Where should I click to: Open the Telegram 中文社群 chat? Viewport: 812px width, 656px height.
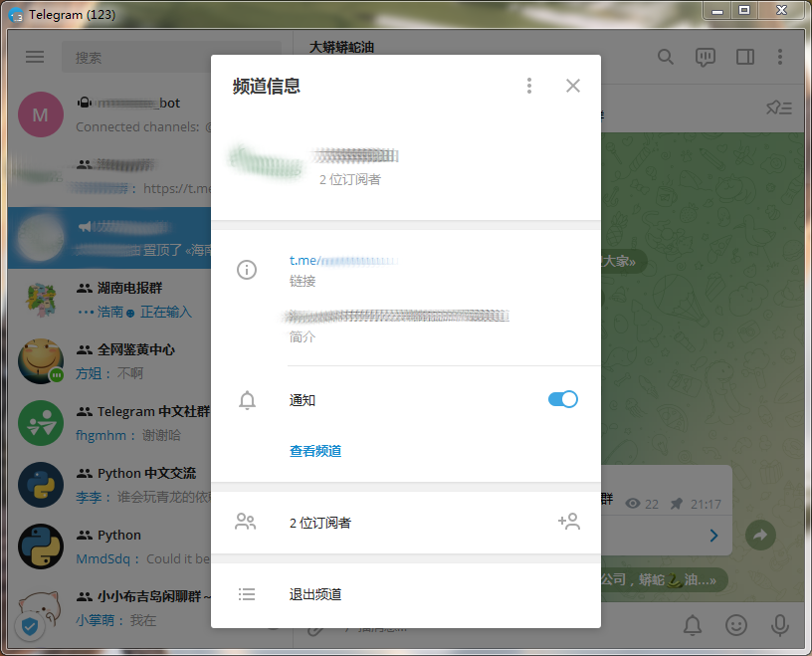click(109, 423)
